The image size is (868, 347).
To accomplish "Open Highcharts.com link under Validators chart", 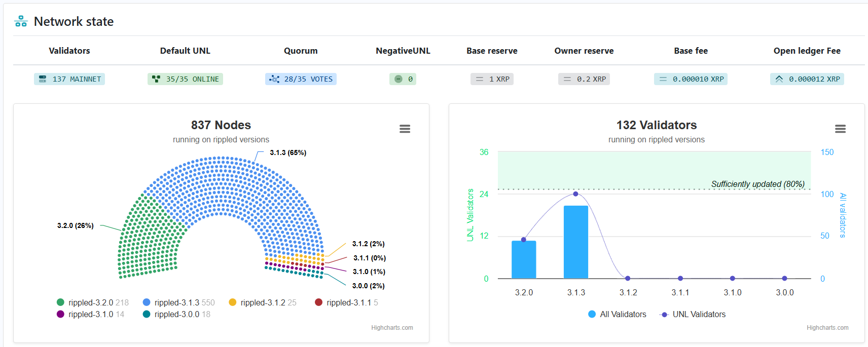I will (x=827, y=328).
